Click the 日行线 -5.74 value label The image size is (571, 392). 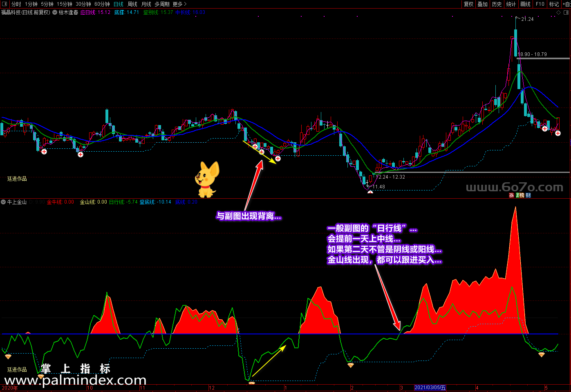click(x=123, y=202)
